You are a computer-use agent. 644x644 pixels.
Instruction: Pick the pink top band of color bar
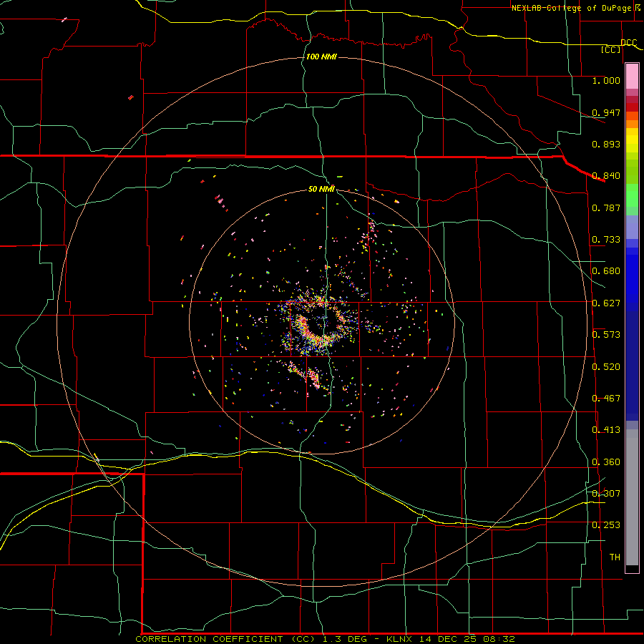click(632, 77)
